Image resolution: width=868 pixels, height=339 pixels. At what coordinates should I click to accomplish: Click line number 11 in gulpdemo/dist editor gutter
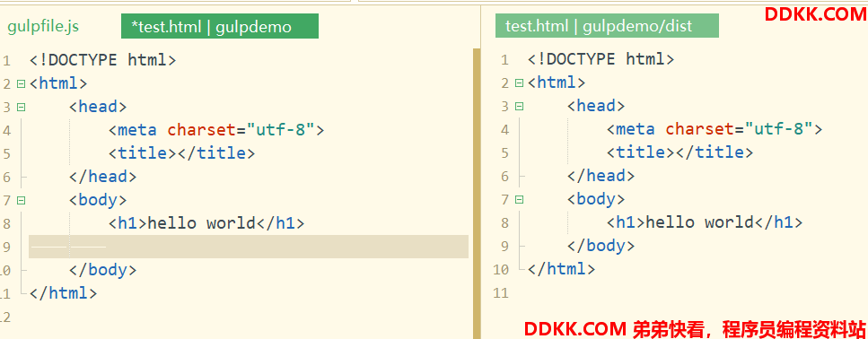pos(501,292)
